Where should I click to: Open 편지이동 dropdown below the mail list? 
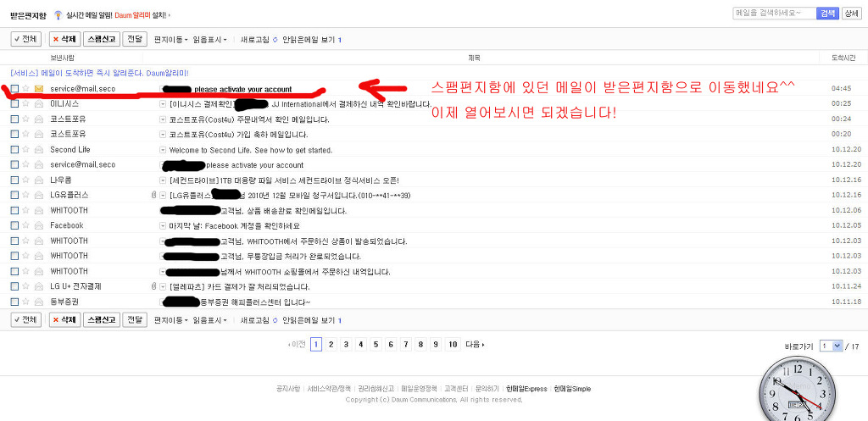(171, 320)
